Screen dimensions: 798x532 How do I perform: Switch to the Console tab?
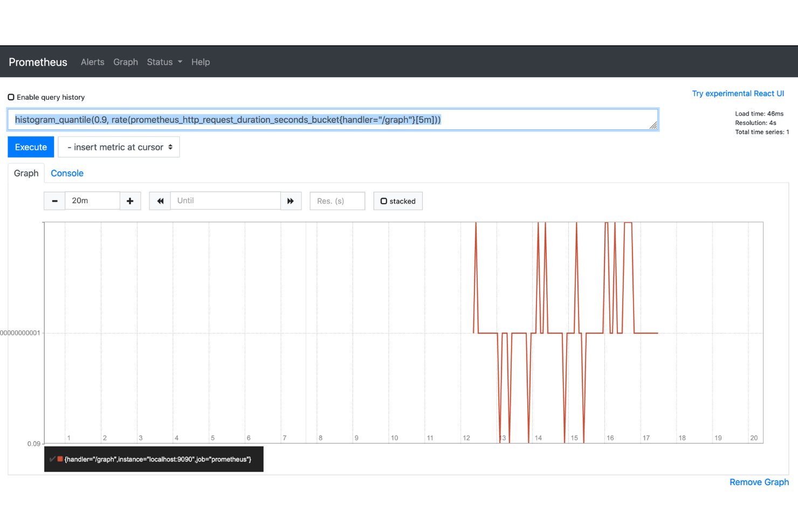67,173
